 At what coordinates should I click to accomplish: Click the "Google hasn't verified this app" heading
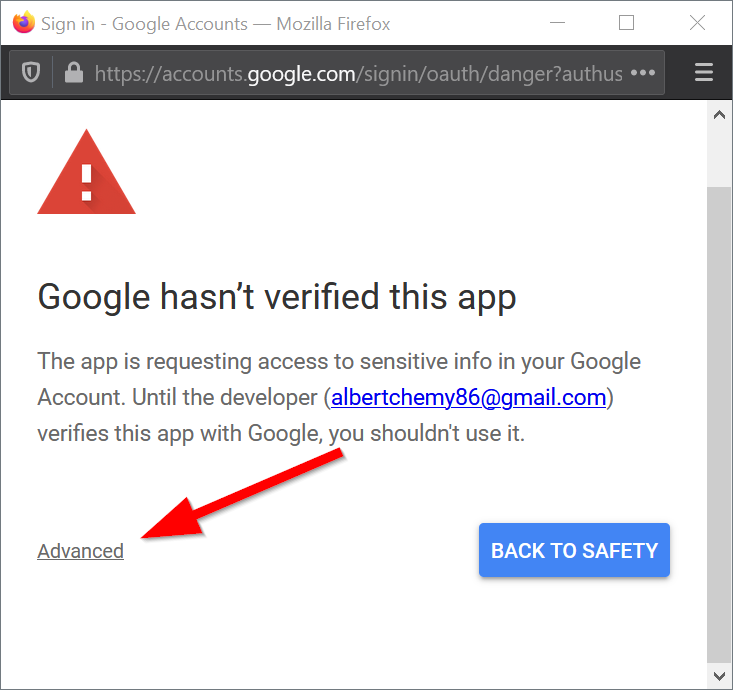pos(276,297)
